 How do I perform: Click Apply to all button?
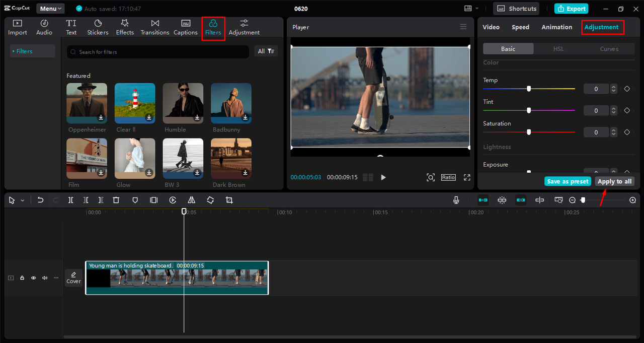(x=614, y=181)
